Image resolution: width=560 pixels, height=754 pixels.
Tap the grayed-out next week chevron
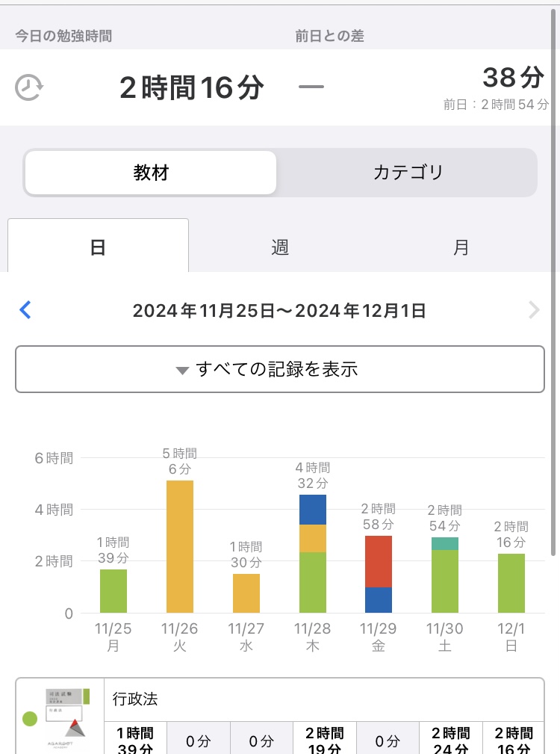click(x=533, y=310)
